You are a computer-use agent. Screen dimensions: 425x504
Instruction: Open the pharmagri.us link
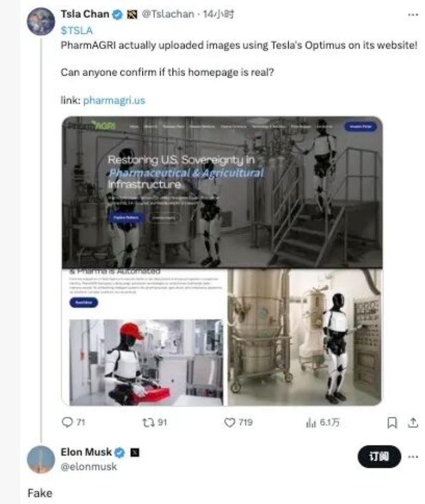click(114, 101)
